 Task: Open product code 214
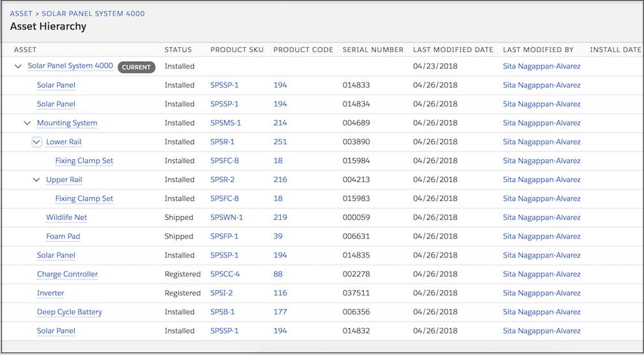pyautogui.click(x=280, y=123)
